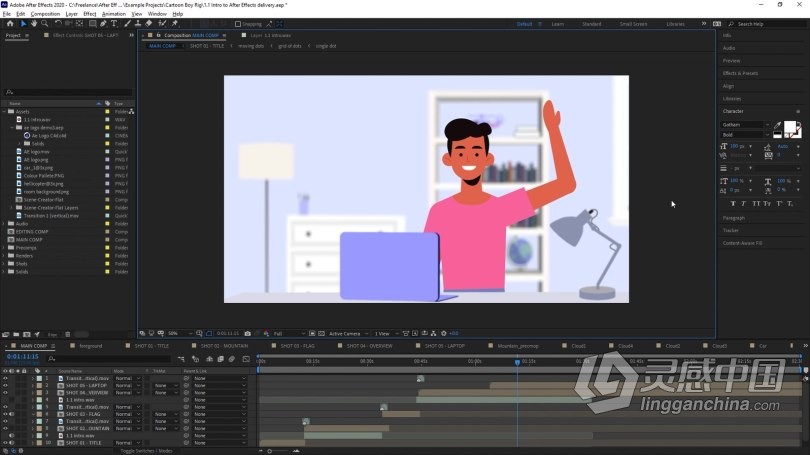Select the Eraser tool
Screen dimensions: 810x455
[149, 24]
